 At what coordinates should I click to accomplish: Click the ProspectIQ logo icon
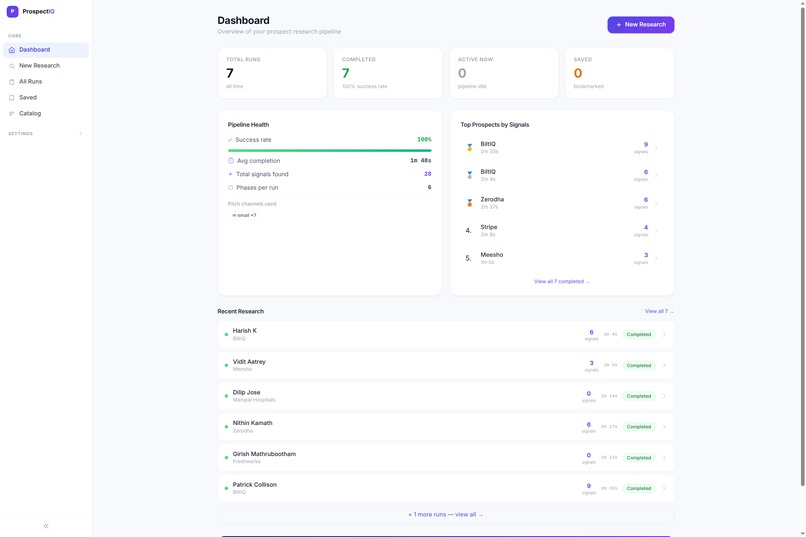[x=12, y=11]
